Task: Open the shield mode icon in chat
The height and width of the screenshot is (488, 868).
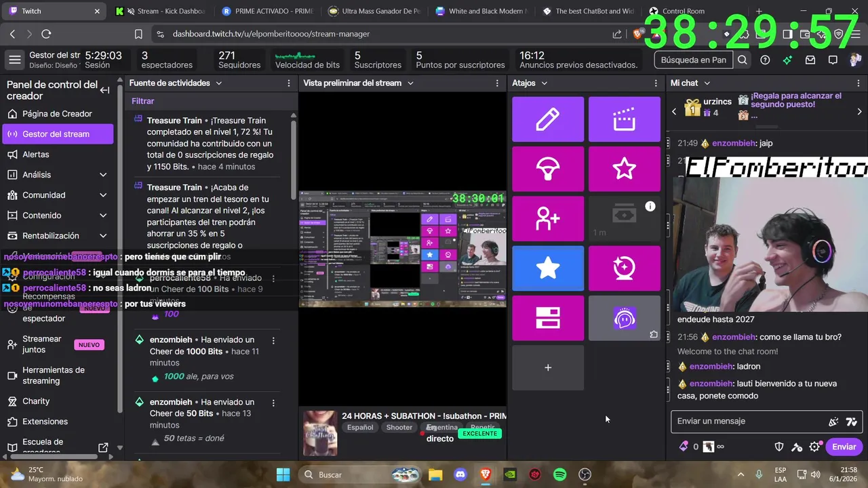Action: (780, 447)
